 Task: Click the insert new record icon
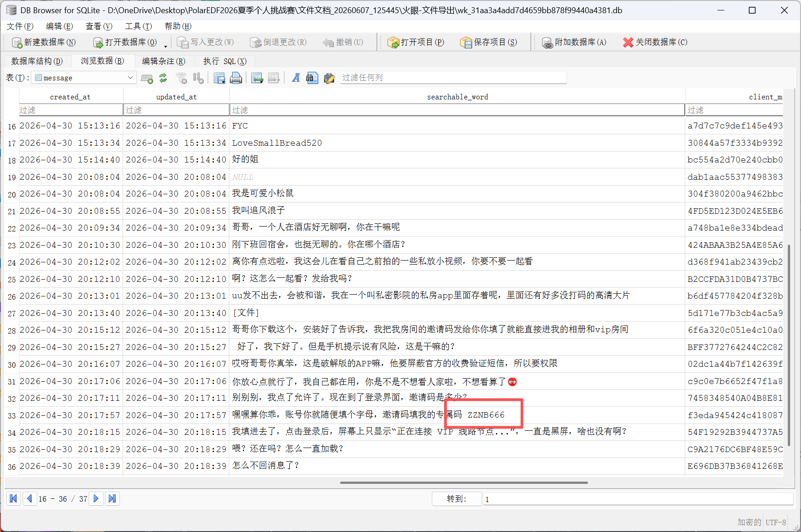coord(147,78)
